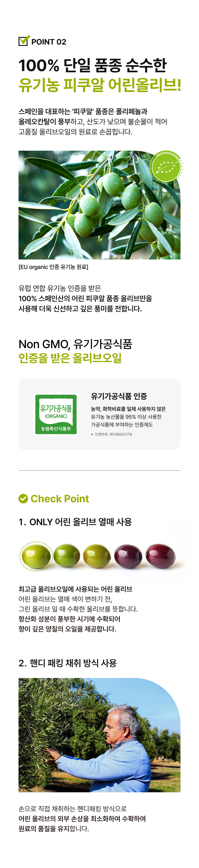Screen dimensions: 199x868
Task: Select the dotted-circled young green olive
Action: [x=36, y=556]
